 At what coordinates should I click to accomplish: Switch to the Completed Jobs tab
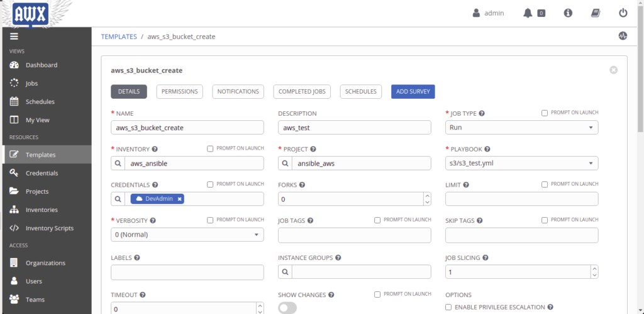click(302, 92)
